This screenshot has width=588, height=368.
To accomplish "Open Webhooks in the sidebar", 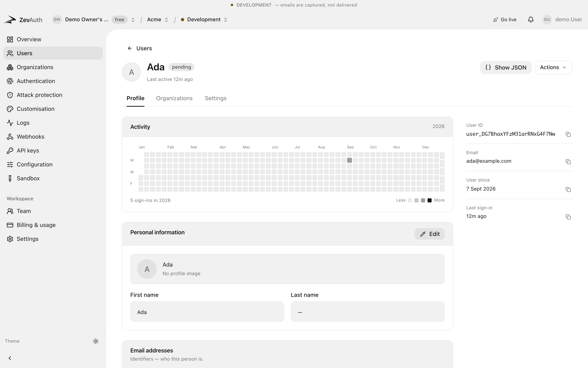I will tap(53, 137).
